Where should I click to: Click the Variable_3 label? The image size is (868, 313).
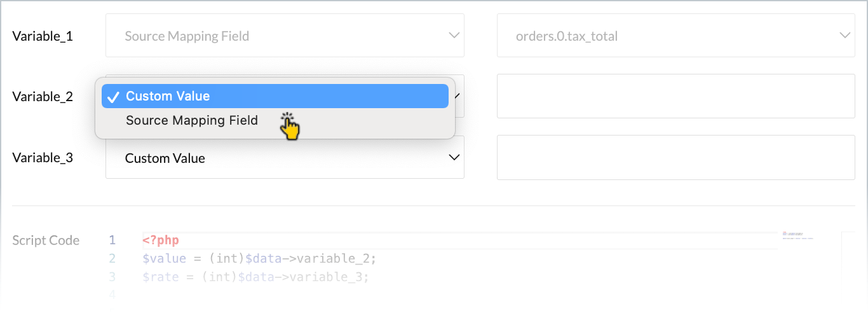pos(43,158)
